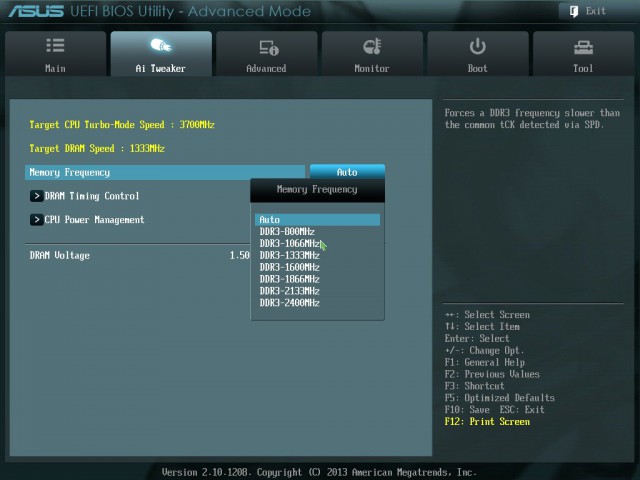Click Target DRAM Speed 1333MHz text
640x480 pixels.
[x=97, y=148]
